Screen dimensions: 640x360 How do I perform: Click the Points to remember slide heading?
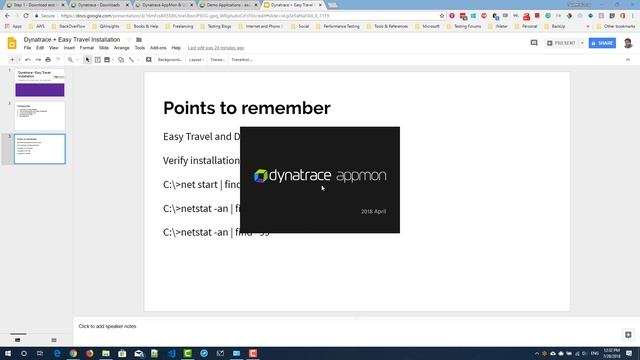tap(247, 108)
